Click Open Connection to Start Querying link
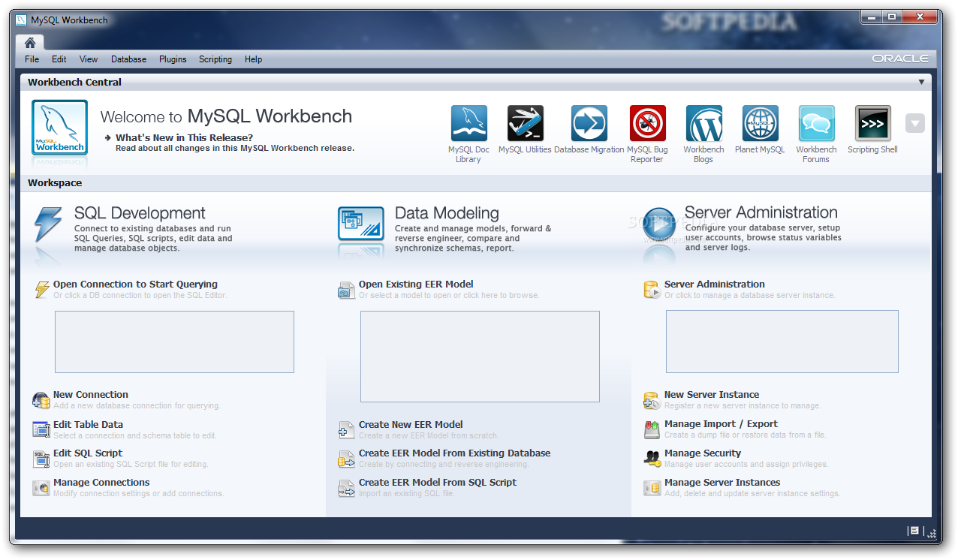 click(x=135, y=284)
